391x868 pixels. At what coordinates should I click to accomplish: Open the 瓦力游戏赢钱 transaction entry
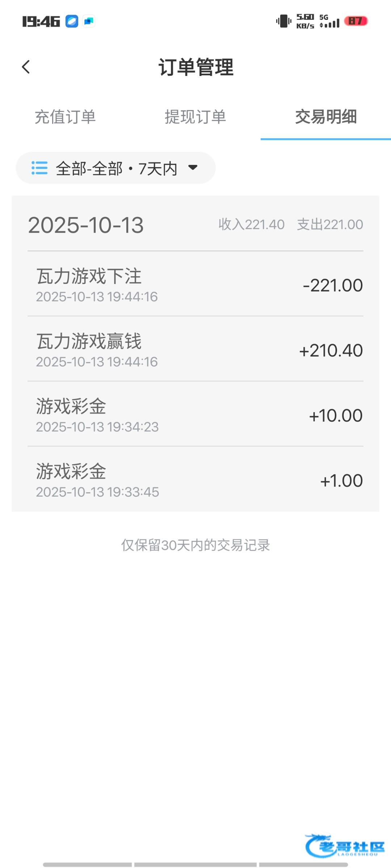coord(195,349)
